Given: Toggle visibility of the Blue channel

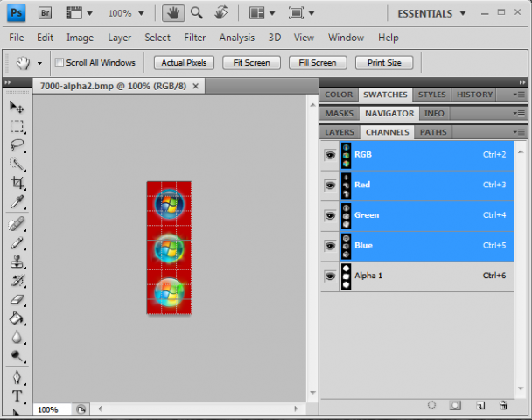Looking at the screenshot, I should 330,246.
